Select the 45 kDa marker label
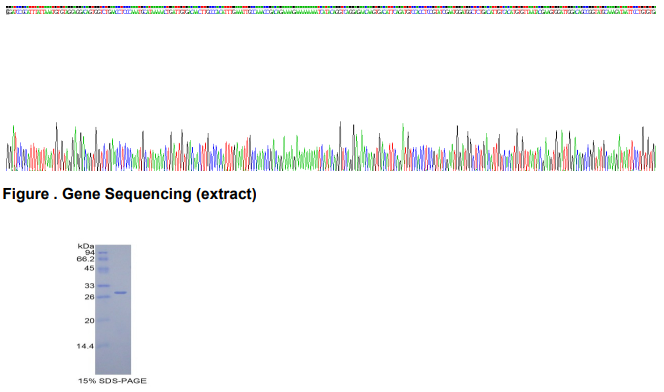This screenshot has height=392, width=664. pos(89,268)
